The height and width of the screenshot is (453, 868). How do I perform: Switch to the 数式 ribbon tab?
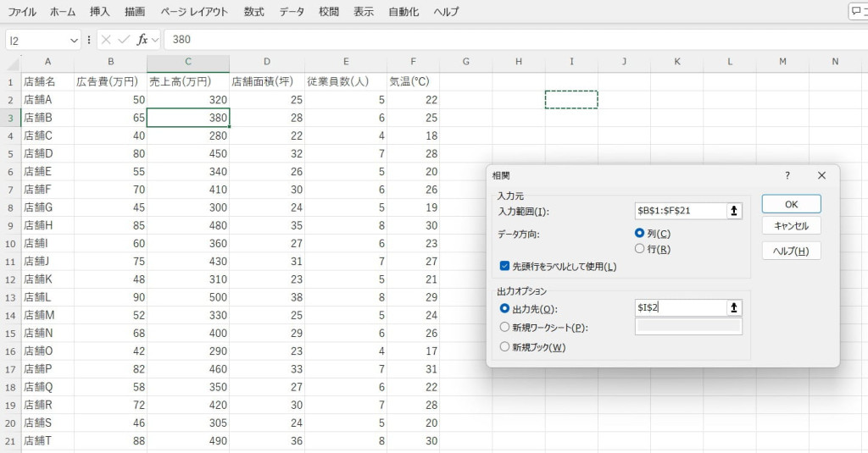coord(253,12)
